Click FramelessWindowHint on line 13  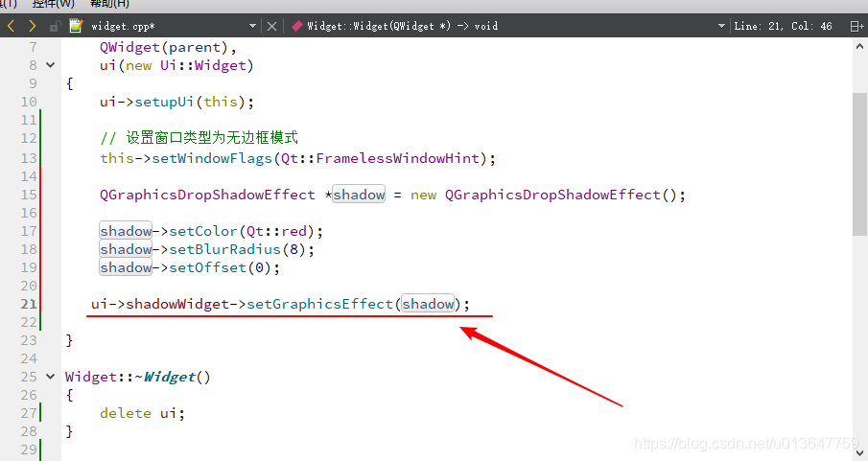tap(397, 158)
